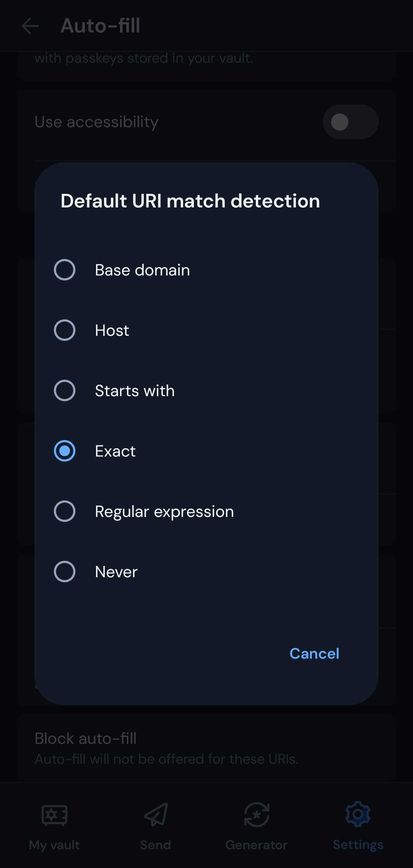
Task: Click the Settings tab label
Action: (358, 845)
